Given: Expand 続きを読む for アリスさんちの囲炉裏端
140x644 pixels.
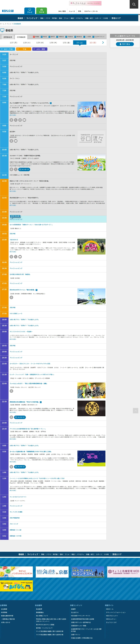Looking at the screenshot, I should (13, 439).
